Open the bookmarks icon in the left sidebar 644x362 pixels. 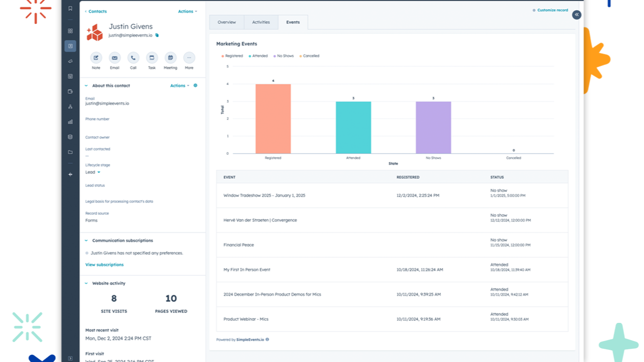point(70,8)
